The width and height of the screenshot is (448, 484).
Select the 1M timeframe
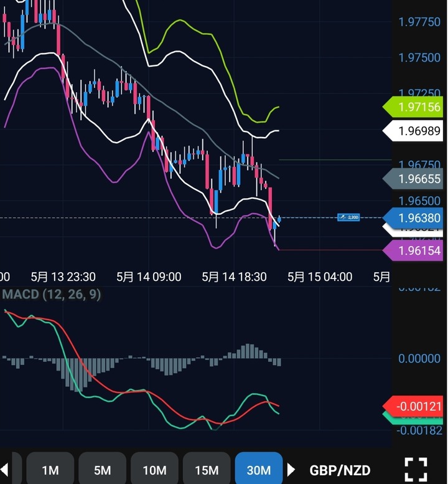tap(50, 470)
